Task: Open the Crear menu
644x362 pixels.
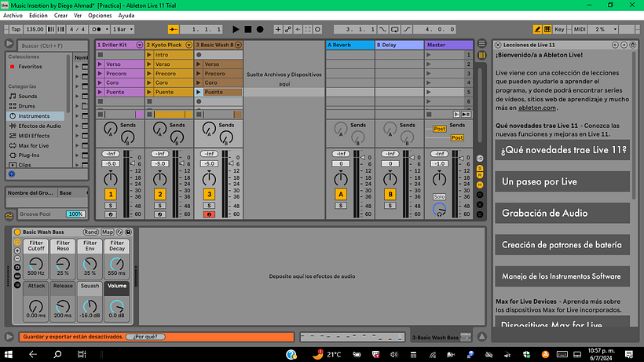Action: (x=60, y=15)
